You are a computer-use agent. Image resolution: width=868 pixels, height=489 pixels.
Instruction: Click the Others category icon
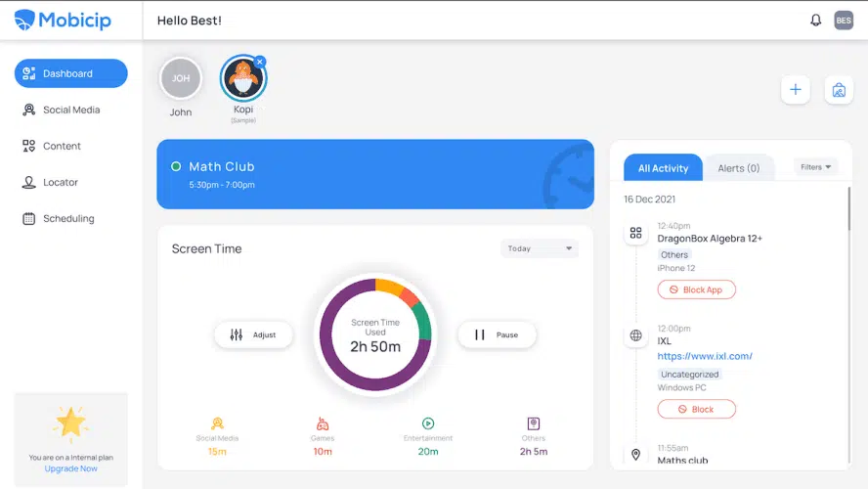point(534,423)
